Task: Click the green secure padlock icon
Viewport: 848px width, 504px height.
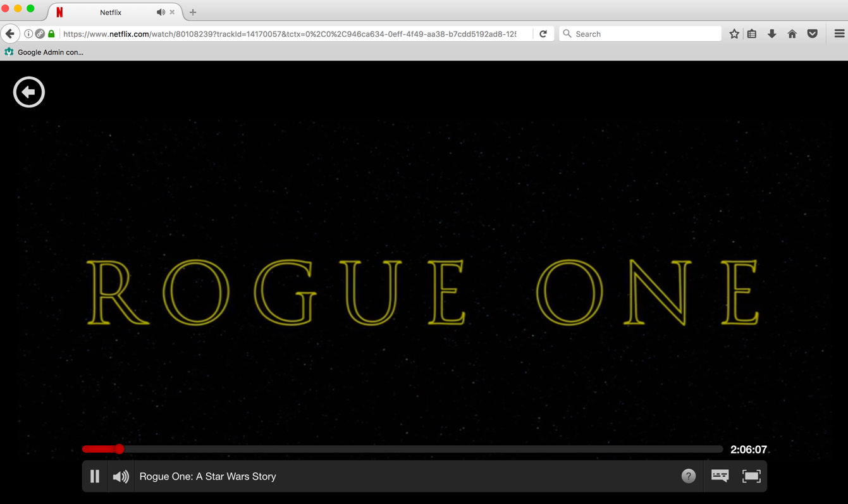Action: [x=51, y=34]
